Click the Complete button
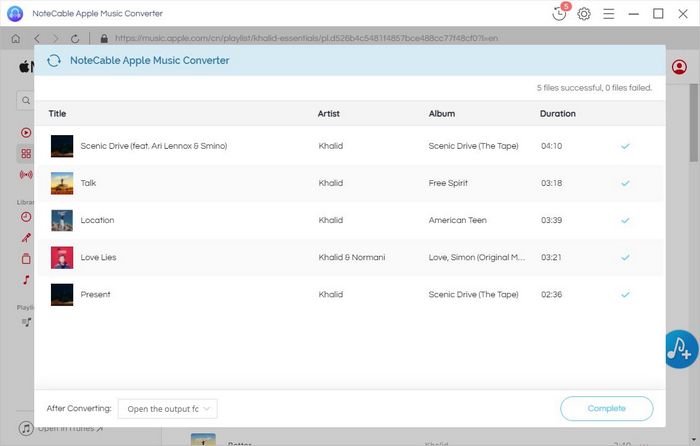The image size is (700, 446). [606, 408]
